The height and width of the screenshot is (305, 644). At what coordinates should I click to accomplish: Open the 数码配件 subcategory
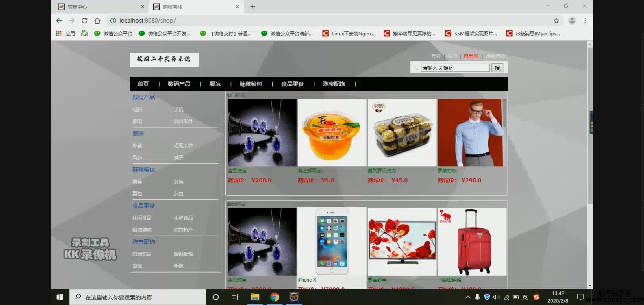coord(183,121)
